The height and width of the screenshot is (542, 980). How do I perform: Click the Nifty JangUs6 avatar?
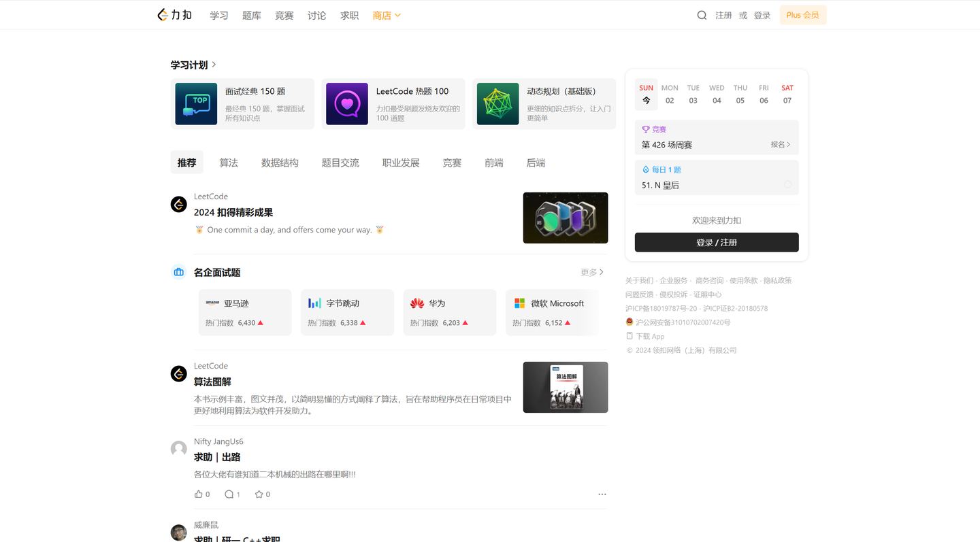tap(179, 449)
